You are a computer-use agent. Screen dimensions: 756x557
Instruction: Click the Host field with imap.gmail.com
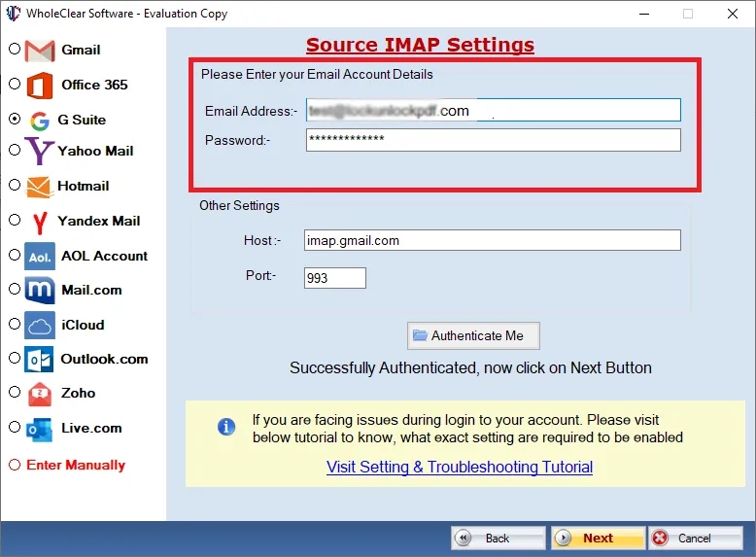point(493,240)
